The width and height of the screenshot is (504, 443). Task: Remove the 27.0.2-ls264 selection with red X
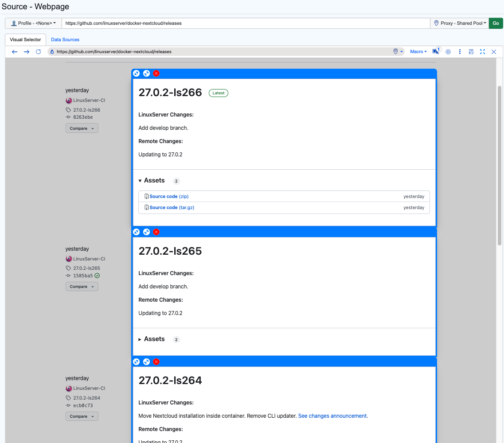(x=156, y=362)
